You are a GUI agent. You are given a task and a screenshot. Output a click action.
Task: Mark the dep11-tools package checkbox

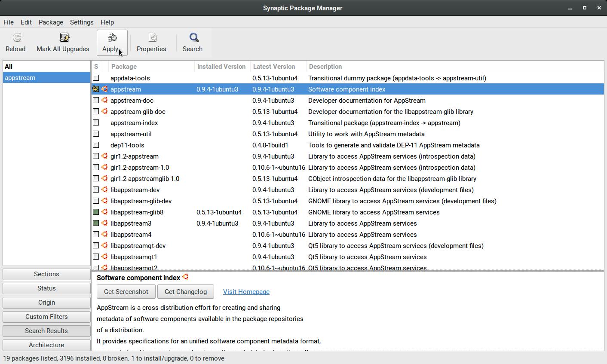(x=96, y=145)
